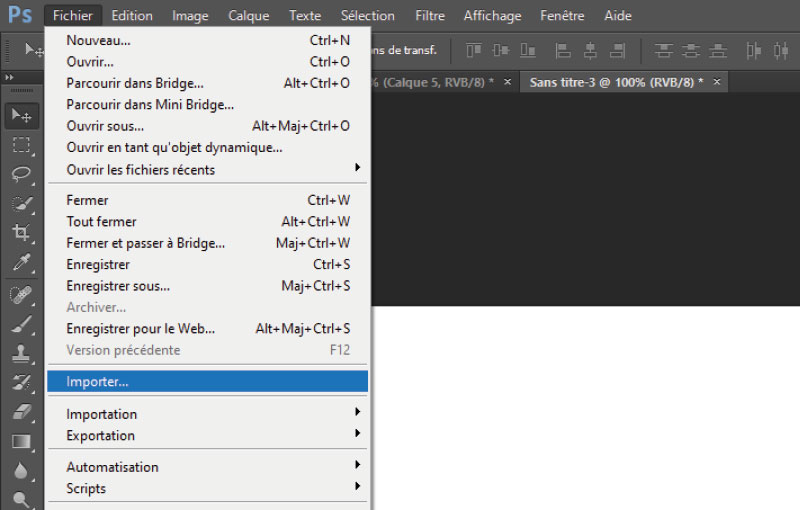
Task: Select the Eyedropper tool
Action: coord(22,263)
